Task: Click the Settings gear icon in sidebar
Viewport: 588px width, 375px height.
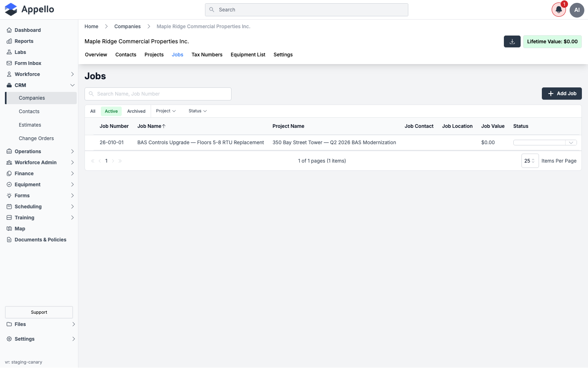Action: pos(9,339)
